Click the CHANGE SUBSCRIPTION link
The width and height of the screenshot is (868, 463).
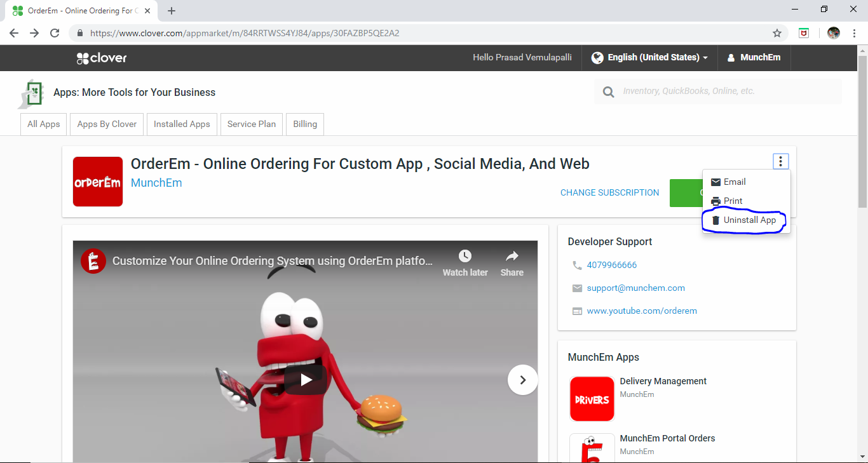tap(609, 192)
